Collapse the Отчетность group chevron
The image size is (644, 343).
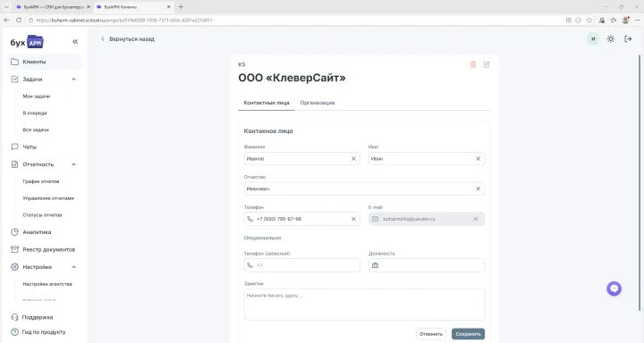tap(74, 164)
